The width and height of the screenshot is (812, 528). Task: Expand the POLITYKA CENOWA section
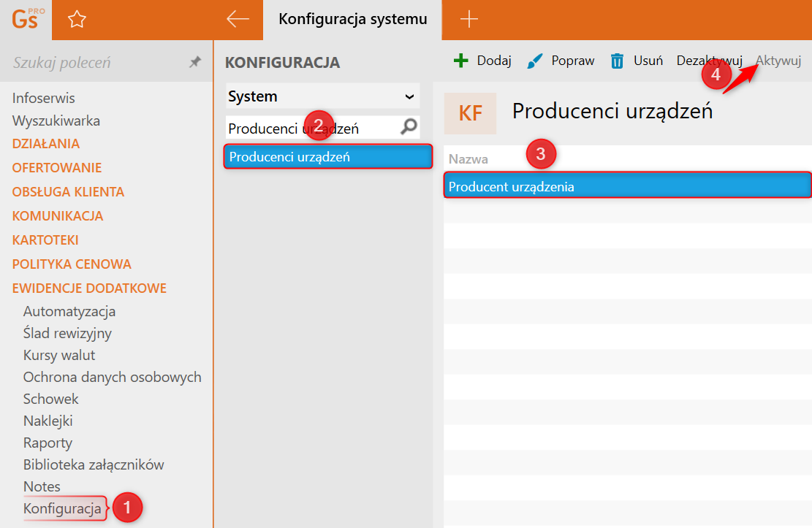(72, 264)
